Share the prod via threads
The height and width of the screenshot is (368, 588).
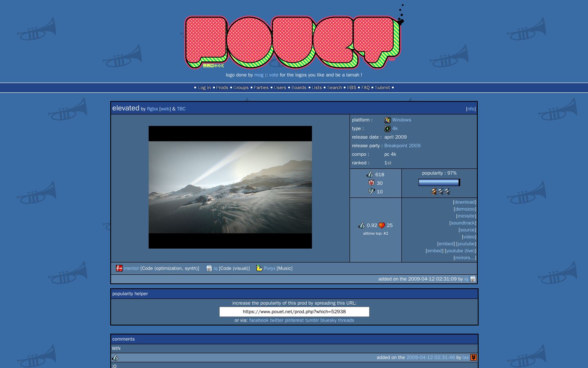(x=346, y=320)
